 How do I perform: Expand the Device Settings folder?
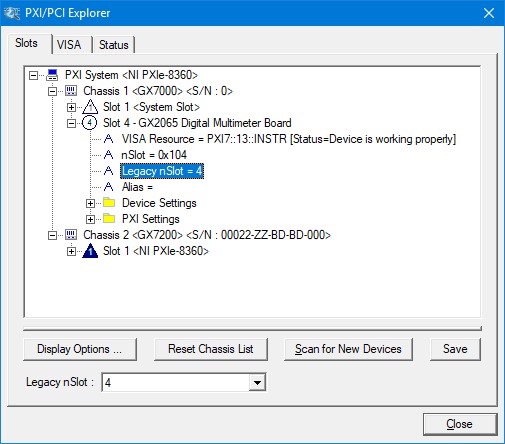click(x=90, y=203)
